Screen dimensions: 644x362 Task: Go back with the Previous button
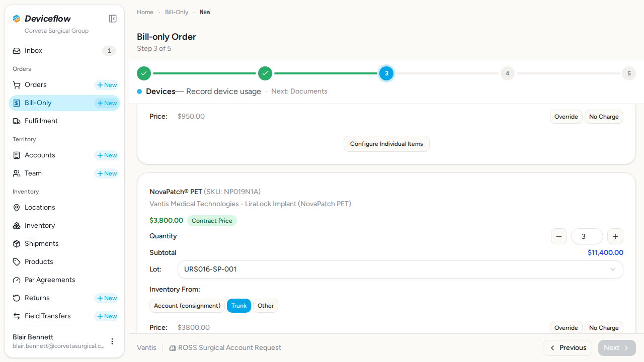(x=568, y=348)
